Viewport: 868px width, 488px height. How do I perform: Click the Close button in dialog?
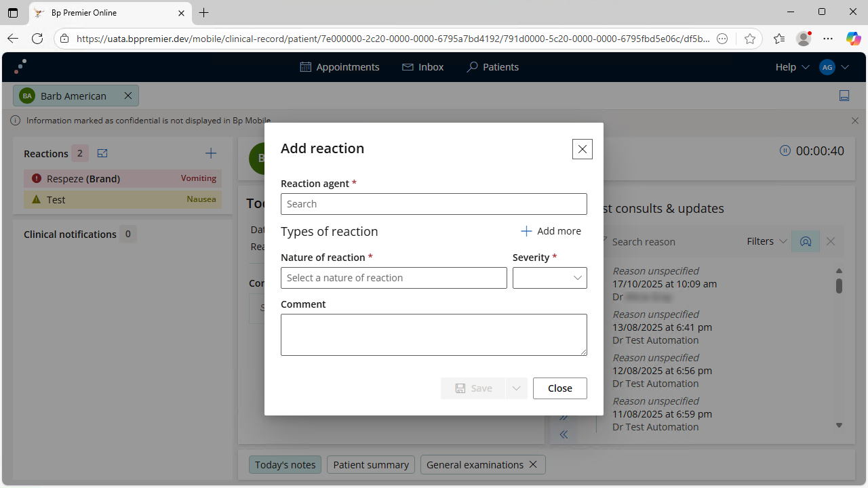pyautogui.click(x=559, y=388)
